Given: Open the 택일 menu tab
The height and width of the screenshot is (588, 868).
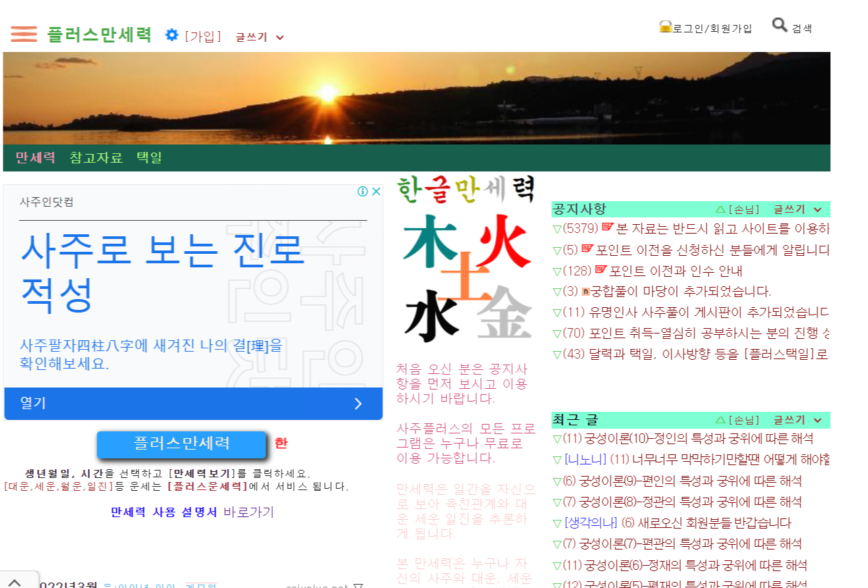Looking at the screenshot, I should coord(149,158).
